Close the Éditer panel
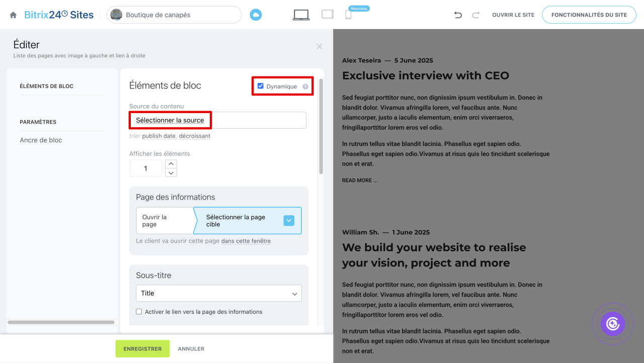 (x=319, y=46)
